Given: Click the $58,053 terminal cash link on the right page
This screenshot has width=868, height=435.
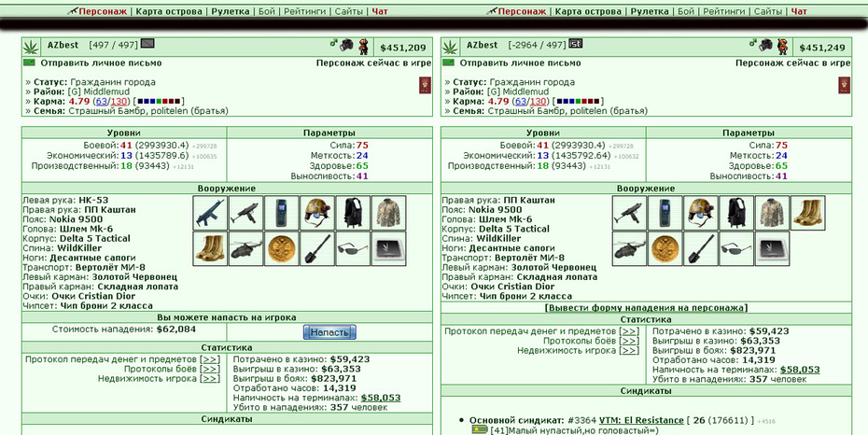Looking at the screenshot, I should coord(800,369).
